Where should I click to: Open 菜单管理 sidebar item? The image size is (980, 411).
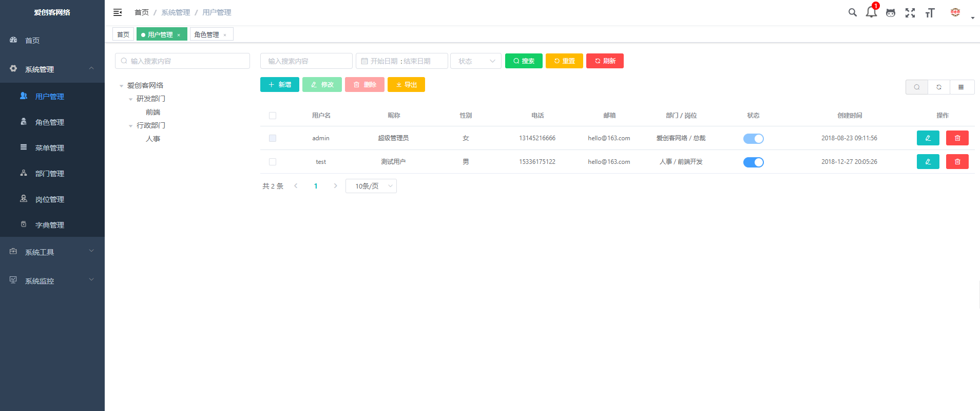click(x=52, y=147)
